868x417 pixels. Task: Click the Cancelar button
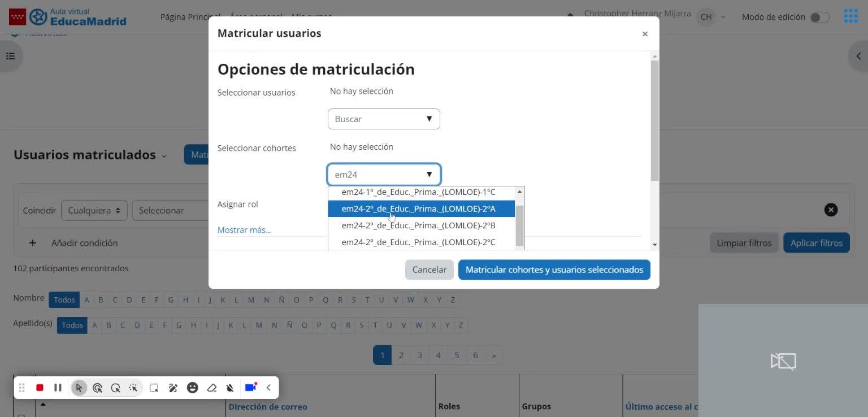click(x=429, y=270)
